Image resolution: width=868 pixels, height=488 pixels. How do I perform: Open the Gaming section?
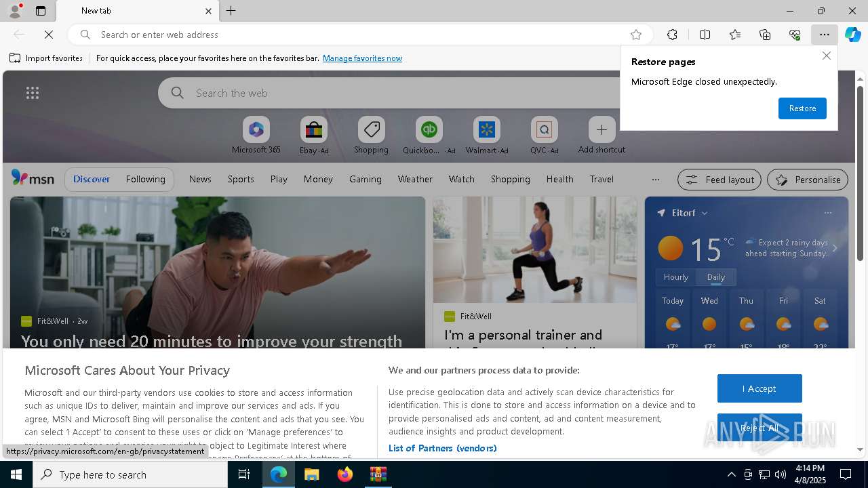366,179
